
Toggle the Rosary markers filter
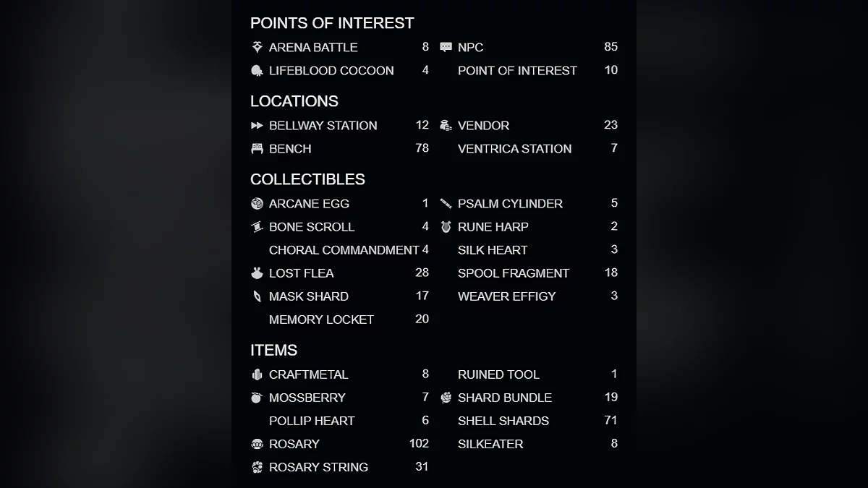click(294, 444)
